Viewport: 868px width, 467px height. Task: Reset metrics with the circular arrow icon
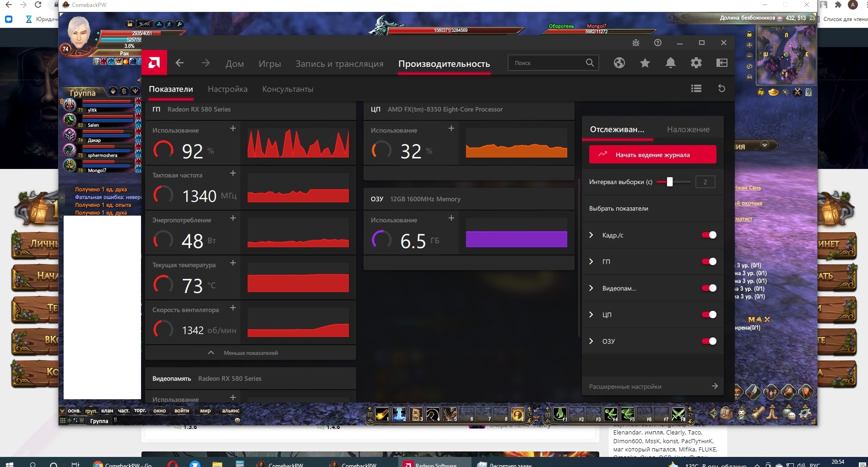click(722, 88)
